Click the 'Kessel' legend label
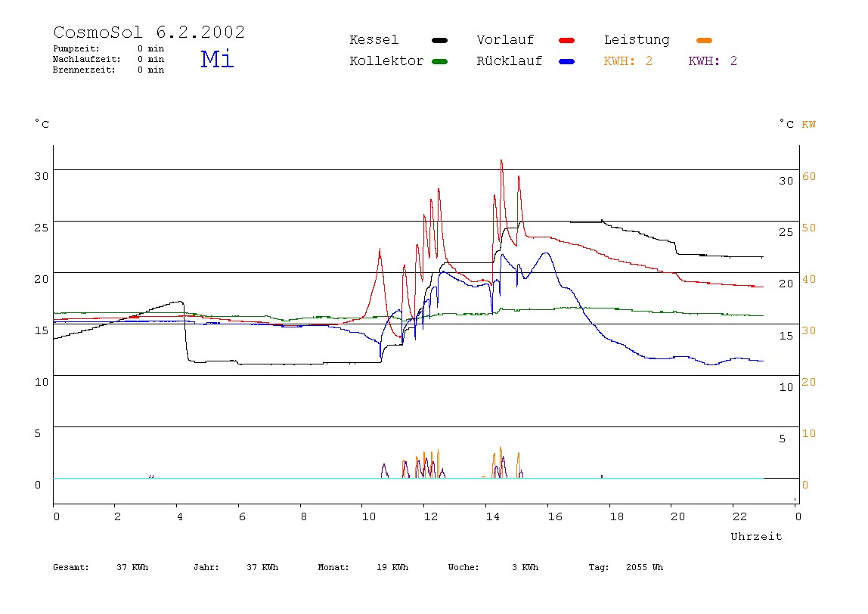The height and width of the screenshot is (614, 868). click(374, 40)
